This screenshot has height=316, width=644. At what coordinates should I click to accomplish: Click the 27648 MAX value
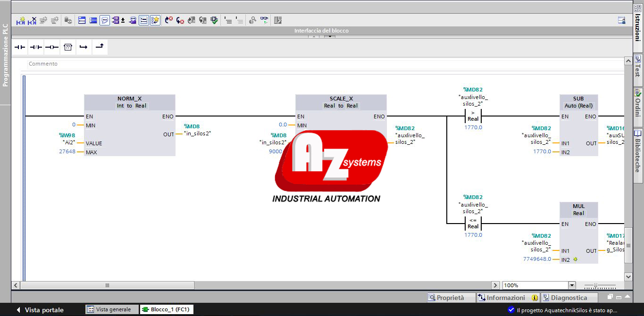point(67,152)
